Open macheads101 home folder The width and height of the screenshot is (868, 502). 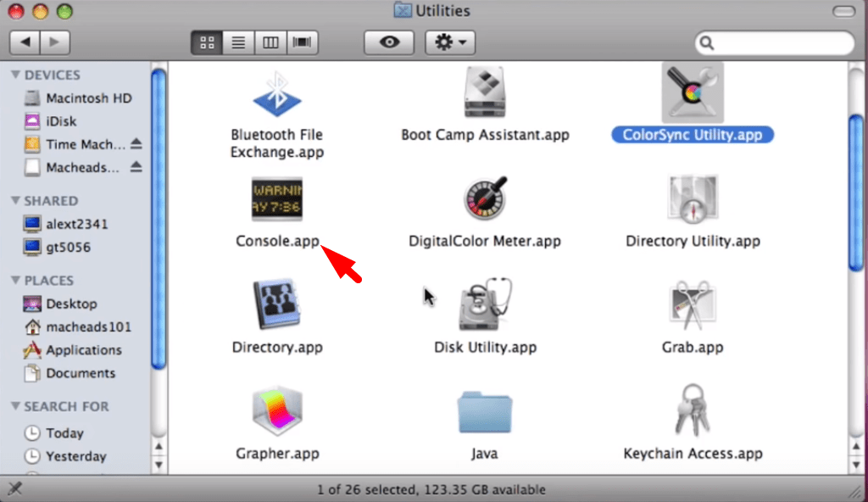click(x=77, y=327)
